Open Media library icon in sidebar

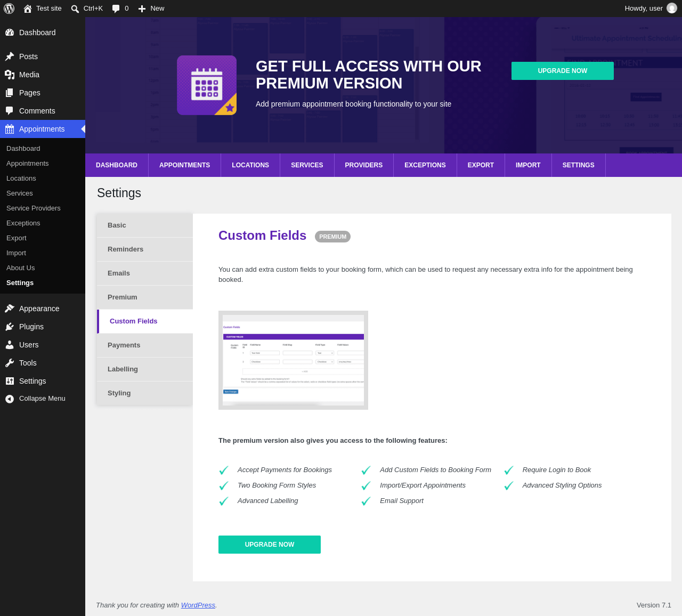[x=10, y=75]
